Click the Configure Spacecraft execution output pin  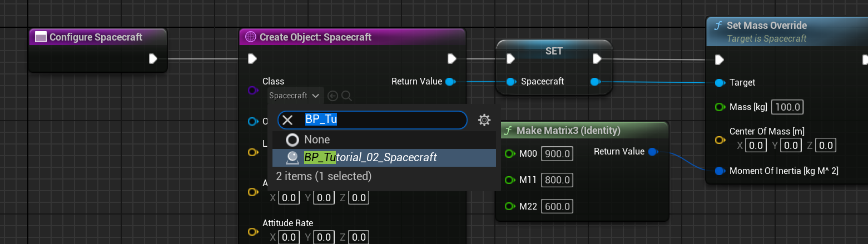(x=153, y=58)
